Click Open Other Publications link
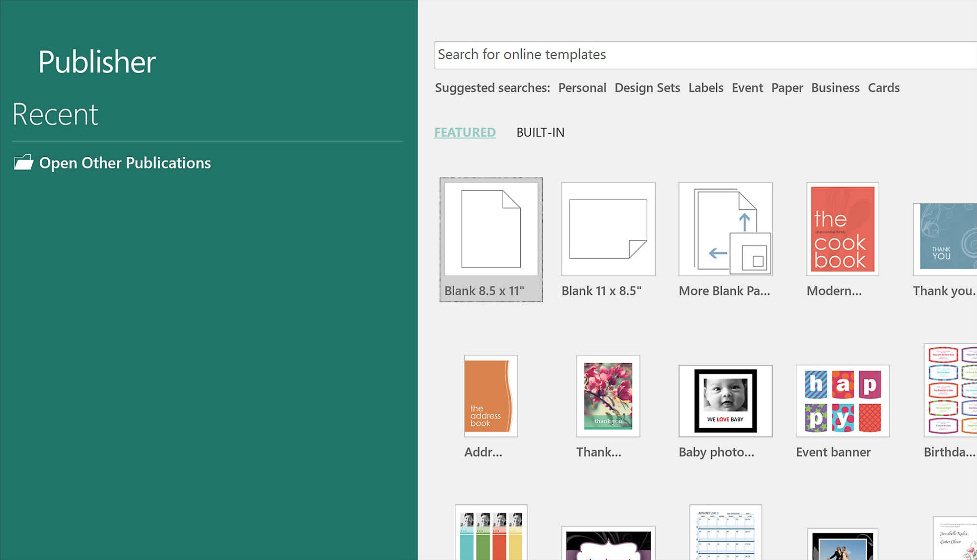Screen dimensions: 977x560 125,163
